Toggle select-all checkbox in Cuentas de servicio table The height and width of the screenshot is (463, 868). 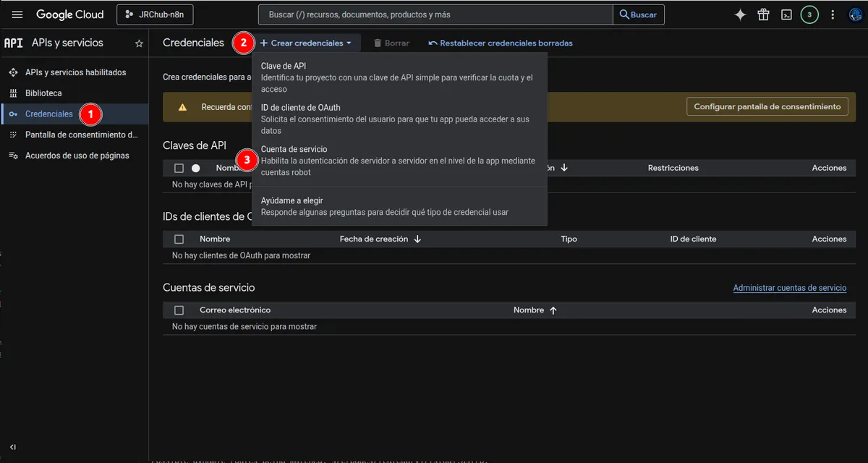pos(179,310)
